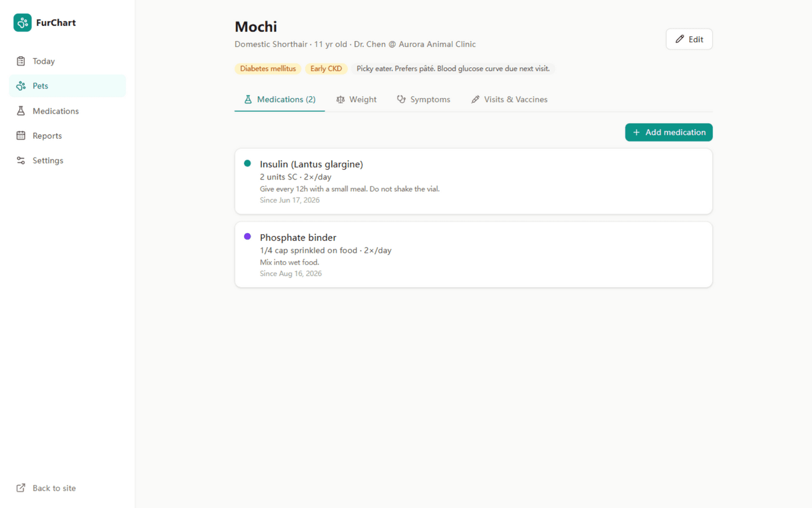
Task: Switch to Visits & Vaccines tab
Action: coord(509,99)
